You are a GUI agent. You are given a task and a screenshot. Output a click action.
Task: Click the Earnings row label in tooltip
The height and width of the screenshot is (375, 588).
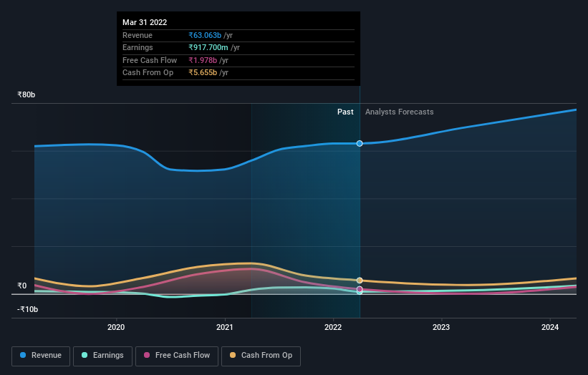(x=138, y=47)
